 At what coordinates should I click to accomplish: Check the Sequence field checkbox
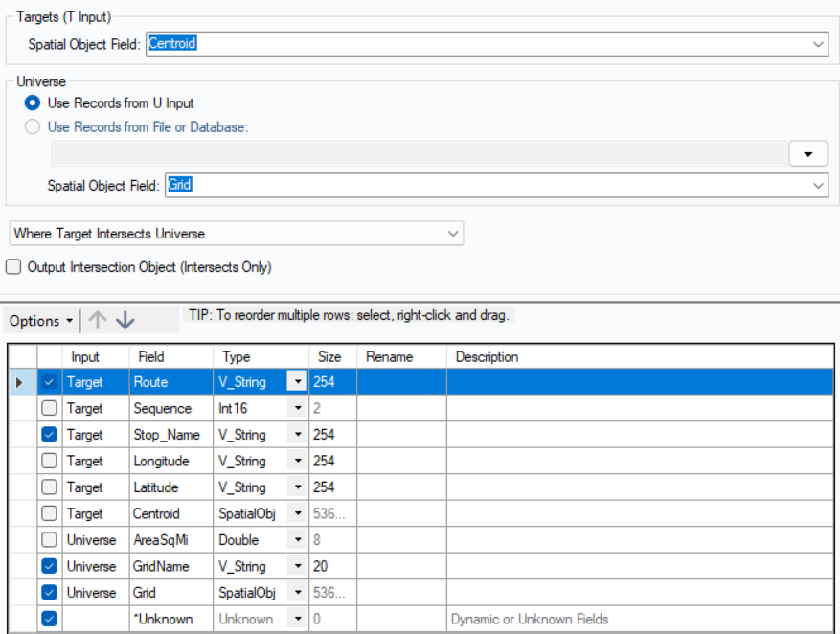pyautogui.click(x=49, y=408)
